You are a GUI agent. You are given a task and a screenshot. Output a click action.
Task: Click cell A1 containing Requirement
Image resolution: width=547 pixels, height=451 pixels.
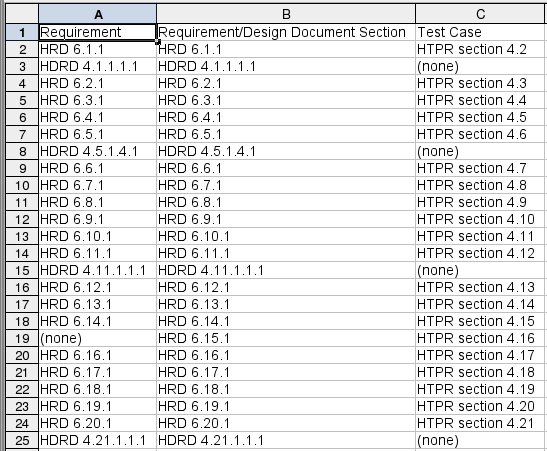point(97,32)
